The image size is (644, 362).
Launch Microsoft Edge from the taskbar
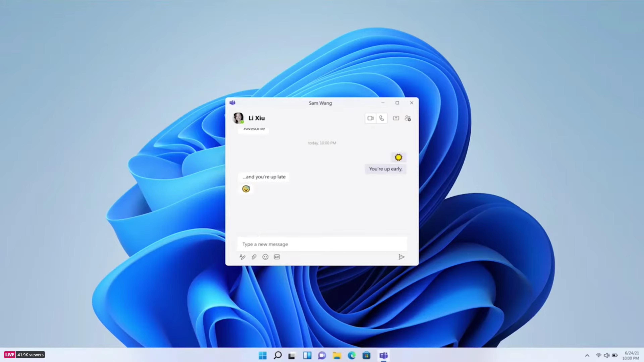[352, 355]
